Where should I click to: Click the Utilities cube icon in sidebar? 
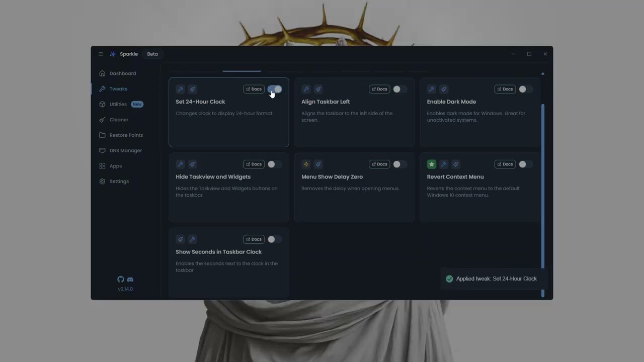[x=102, y=104]
